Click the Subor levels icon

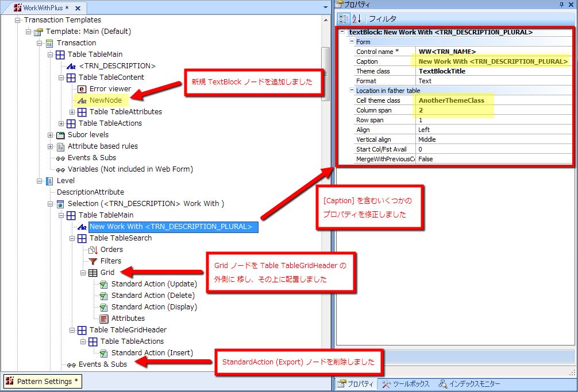[60, 135]
